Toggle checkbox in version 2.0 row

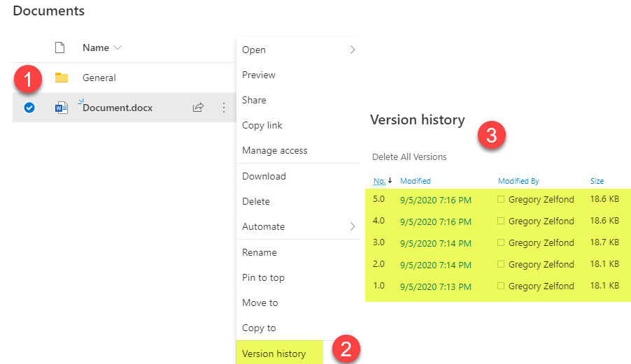501,264
